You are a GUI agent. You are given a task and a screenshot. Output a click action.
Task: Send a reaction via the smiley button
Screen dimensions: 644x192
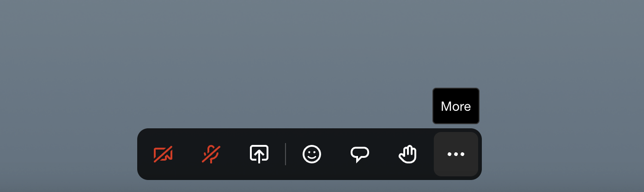point(312,154)
